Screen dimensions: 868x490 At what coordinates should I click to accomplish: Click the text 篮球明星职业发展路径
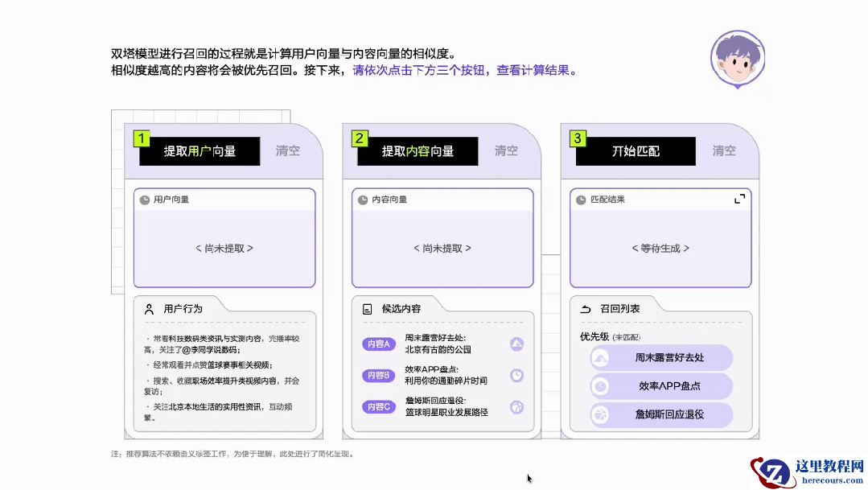tap(446, 413)
